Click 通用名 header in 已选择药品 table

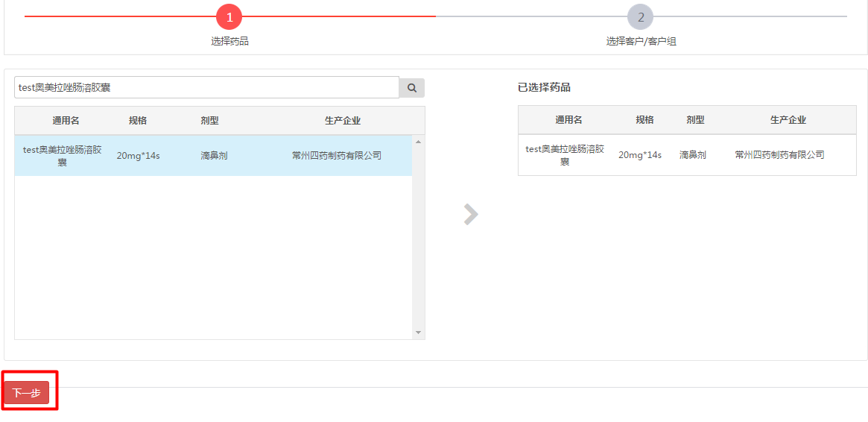pyautogui.click(x=568, y=120)
